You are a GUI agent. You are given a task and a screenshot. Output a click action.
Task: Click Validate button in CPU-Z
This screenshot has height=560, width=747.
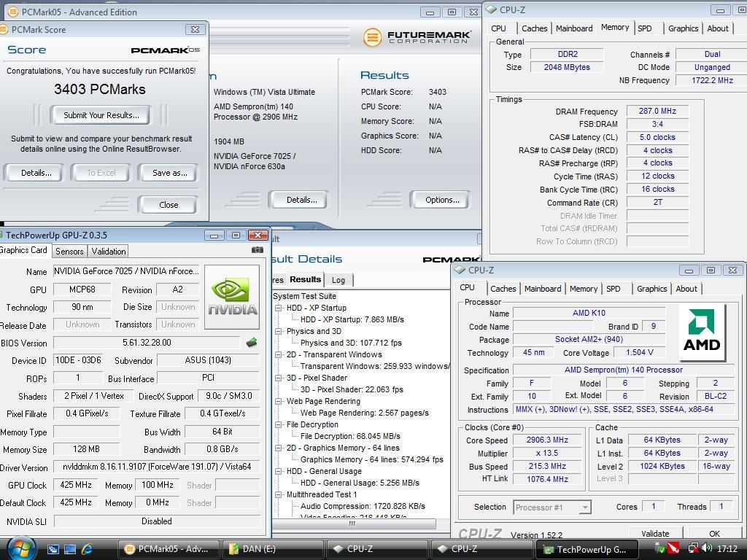click(x=655, y=533)
